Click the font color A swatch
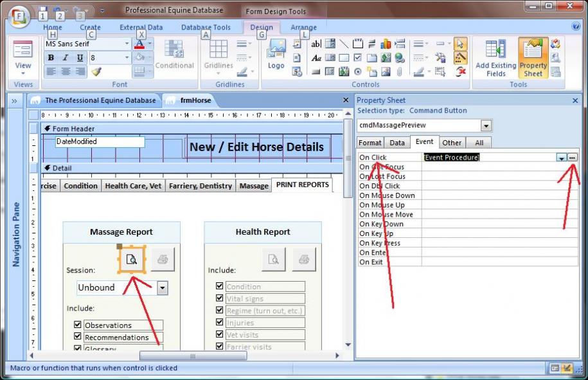Image resolution: width=588 pixels, height=380 pixels. (x=139, y=44)
